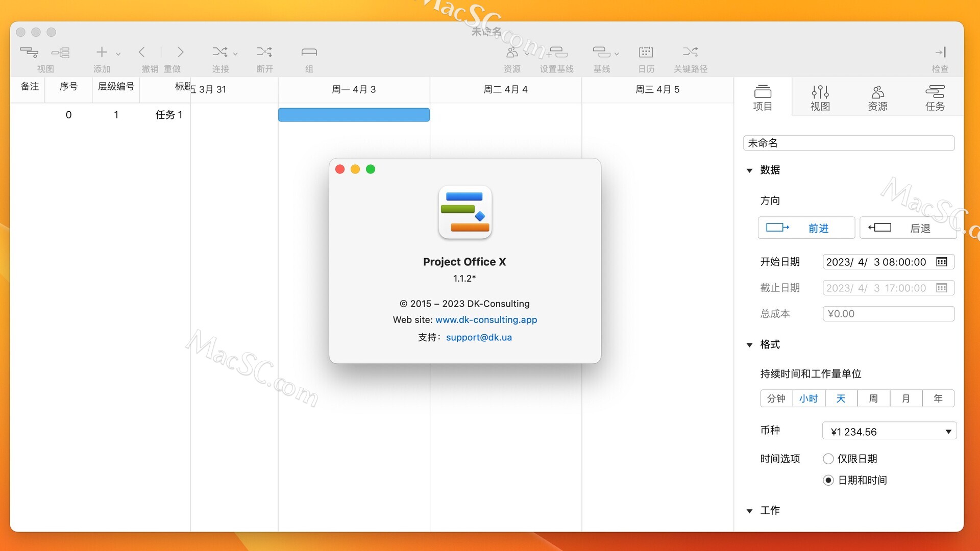Screen dimensions: 980x551
Task: Toggle the Inspector (检查) panel icon
Action: pyautogui.click(x=940, y=52)
